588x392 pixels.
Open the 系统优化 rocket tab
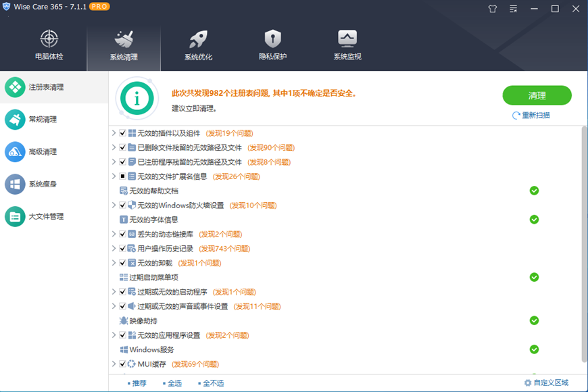tap(198, 45)
